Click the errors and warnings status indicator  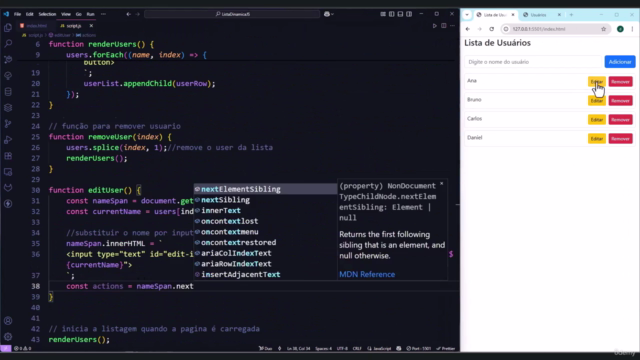coord(22,349)
